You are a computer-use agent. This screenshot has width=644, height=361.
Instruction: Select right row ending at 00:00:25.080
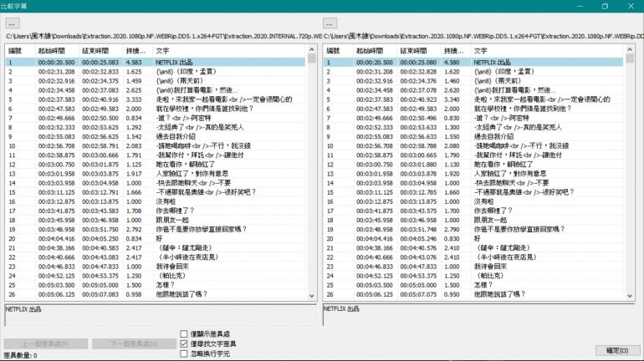tap(473, 63)
